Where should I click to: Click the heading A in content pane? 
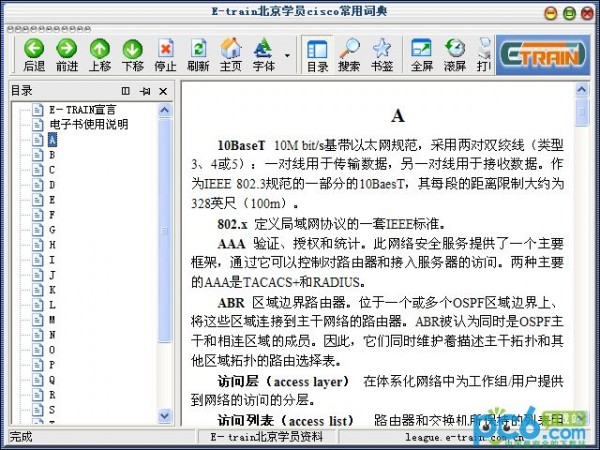point(398,115)
